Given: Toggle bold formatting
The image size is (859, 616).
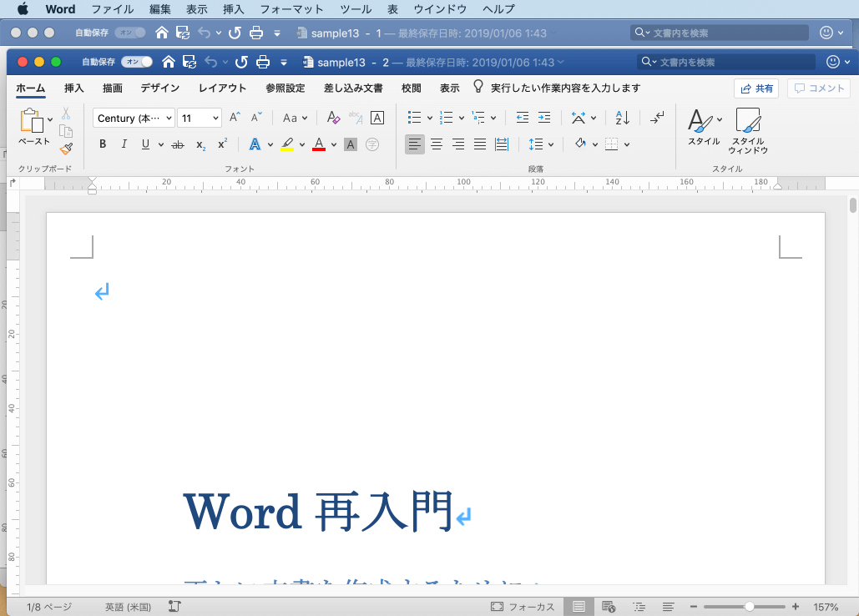Looking at the screenshot, I should pos(103,144).
